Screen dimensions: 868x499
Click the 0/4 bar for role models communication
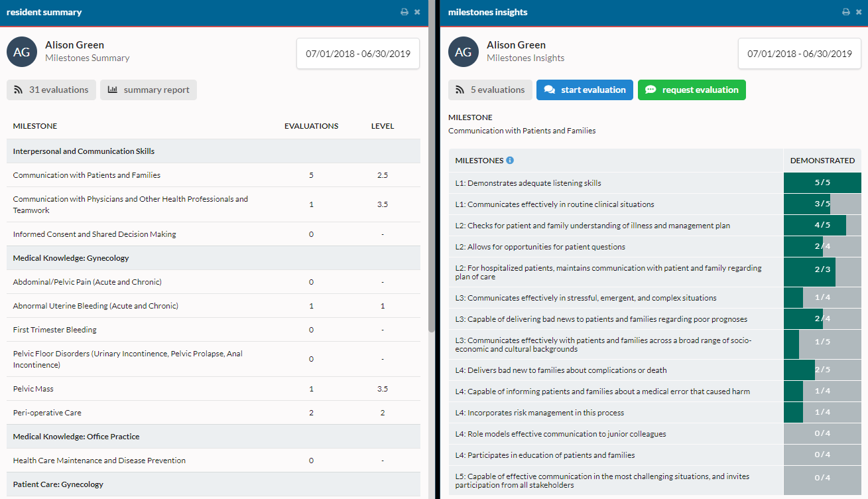tap(822, 433)
